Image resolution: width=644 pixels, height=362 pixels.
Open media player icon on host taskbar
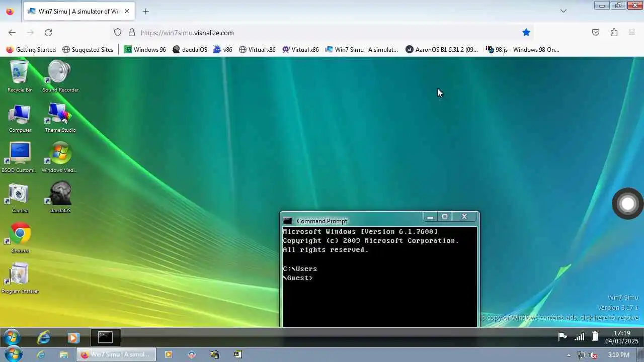[169, 354]
